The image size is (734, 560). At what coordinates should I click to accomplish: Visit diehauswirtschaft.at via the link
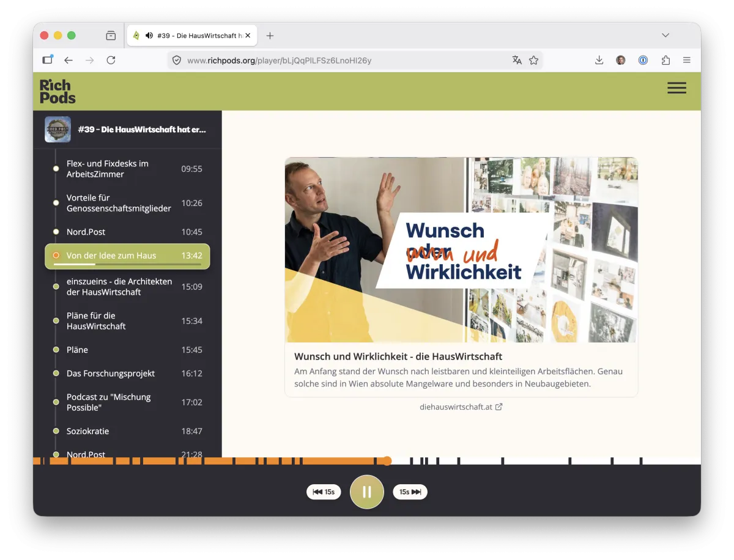461,406
